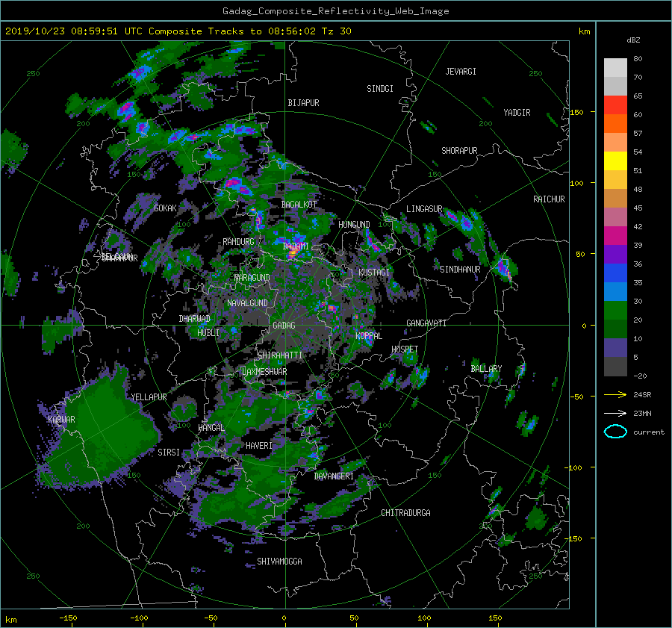
Task: Select the SIRSI label on the map
Action: coord(169,453)
